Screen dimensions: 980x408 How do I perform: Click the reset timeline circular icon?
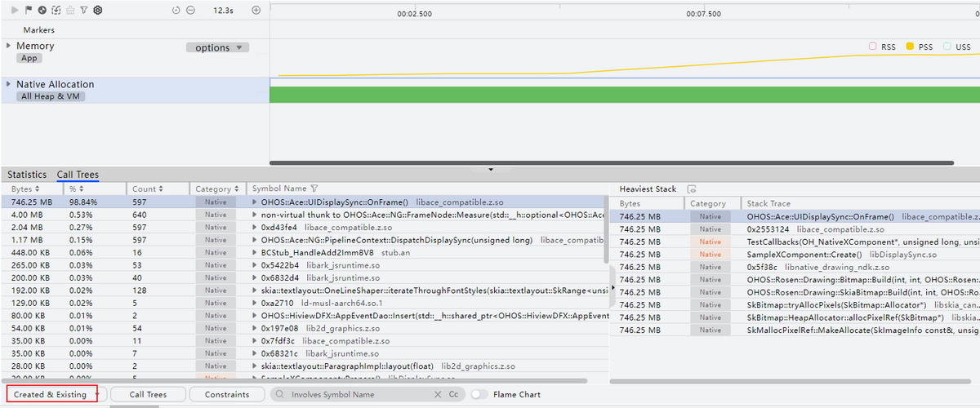tap(176, 11)
